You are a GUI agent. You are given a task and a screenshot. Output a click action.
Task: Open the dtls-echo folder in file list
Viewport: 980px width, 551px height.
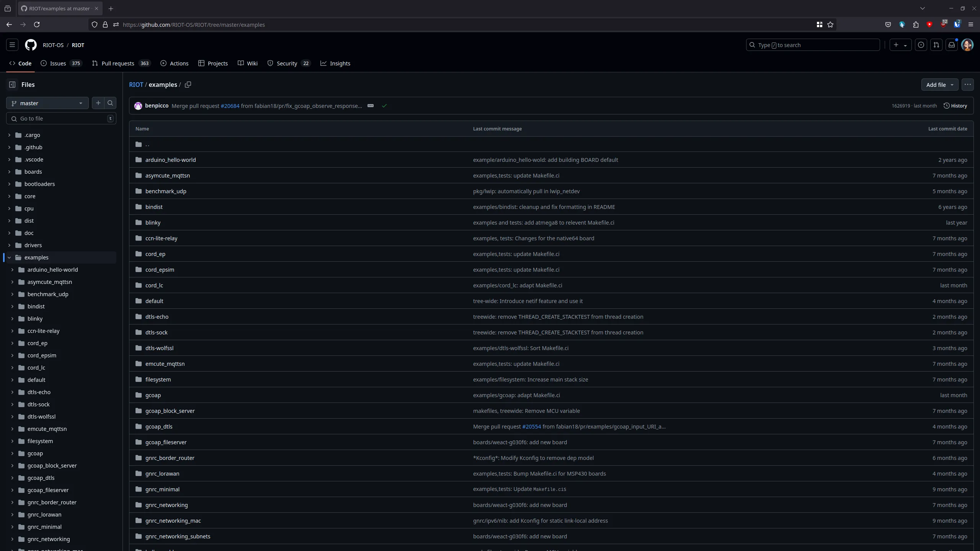pos(157,317)
